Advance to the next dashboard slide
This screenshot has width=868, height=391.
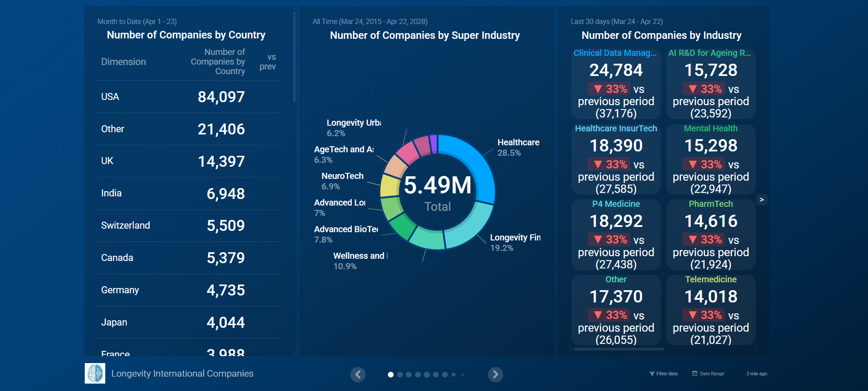495,374
